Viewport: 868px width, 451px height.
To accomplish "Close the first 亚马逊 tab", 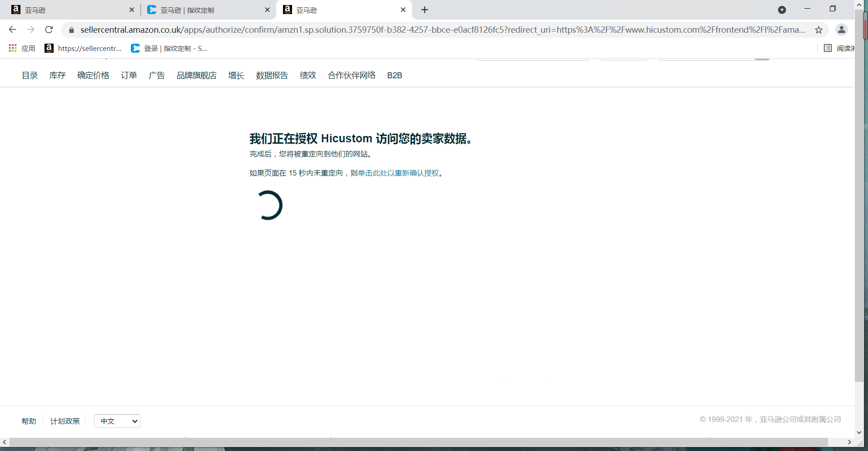I will point(132,10).
